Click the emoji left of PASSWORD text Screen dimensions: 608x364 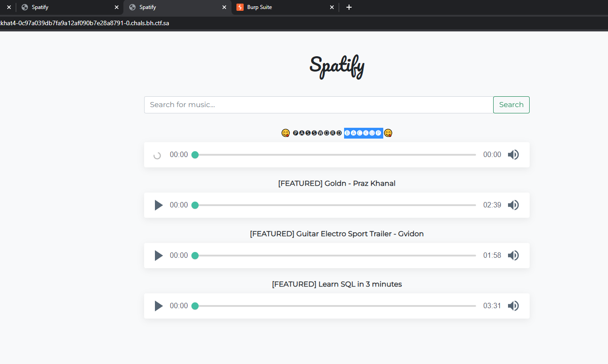286,133
